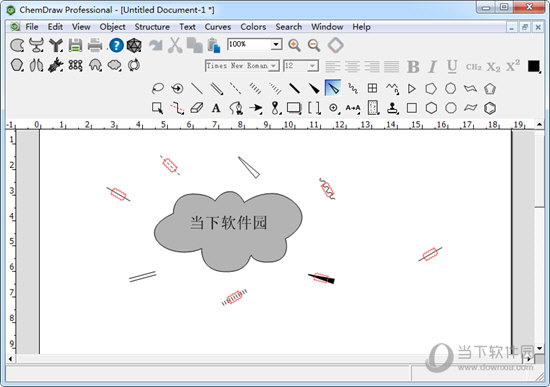This screenshot has width=550, height=387.
Task: Open the Object menu
Action: (112, 27)
